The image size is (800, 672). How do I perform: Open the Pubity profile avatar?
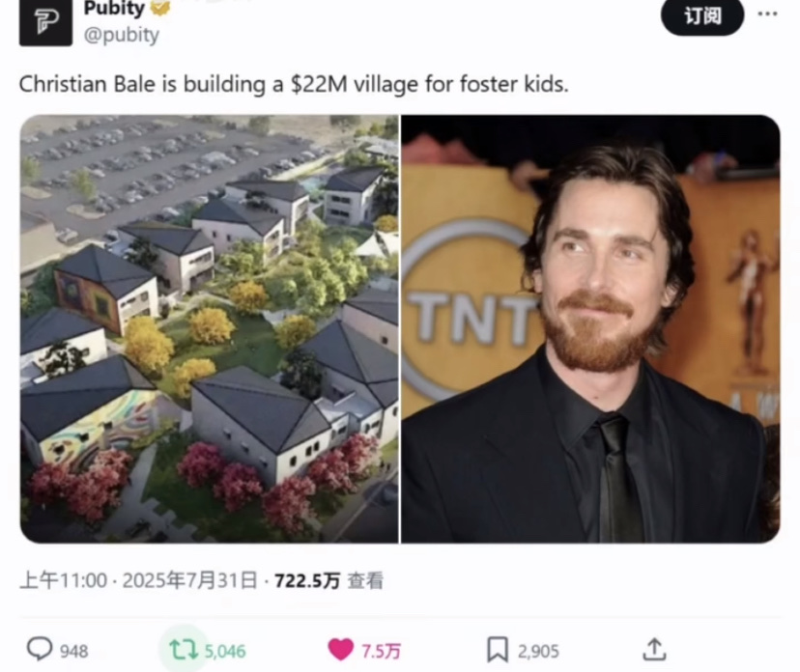tap(45, 22)
